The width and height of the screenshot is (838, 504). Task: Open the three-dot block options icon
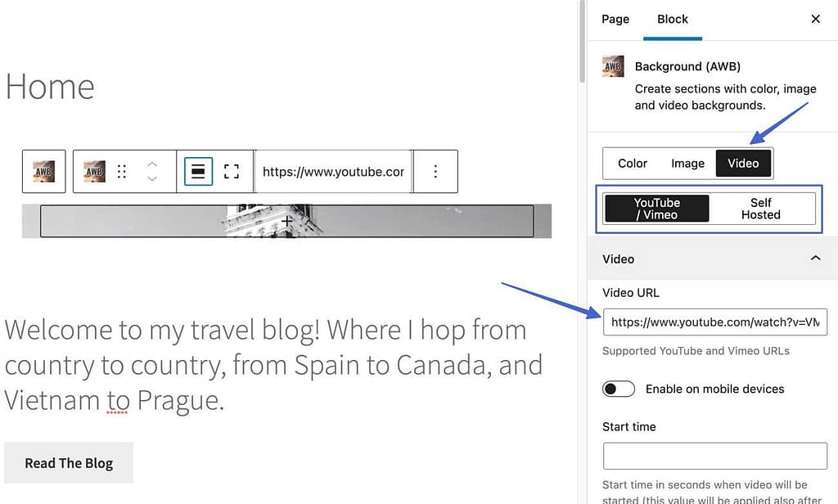435,172
